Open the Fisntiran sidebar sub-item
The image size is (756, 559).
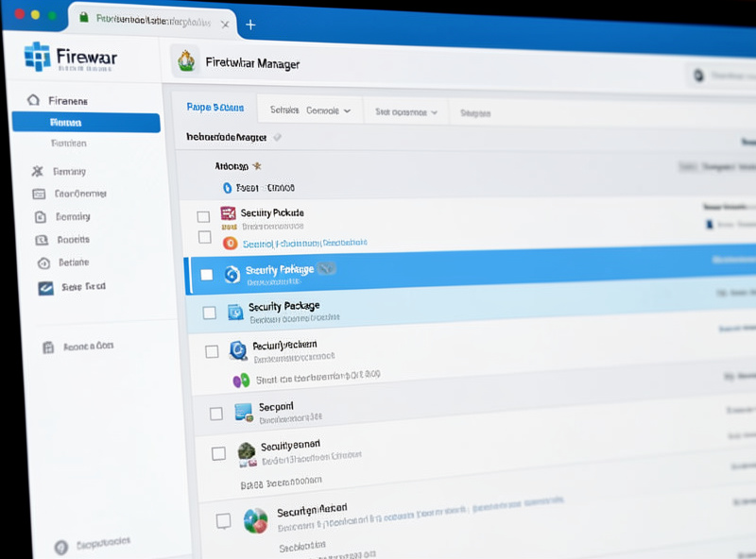click(69, 144)
